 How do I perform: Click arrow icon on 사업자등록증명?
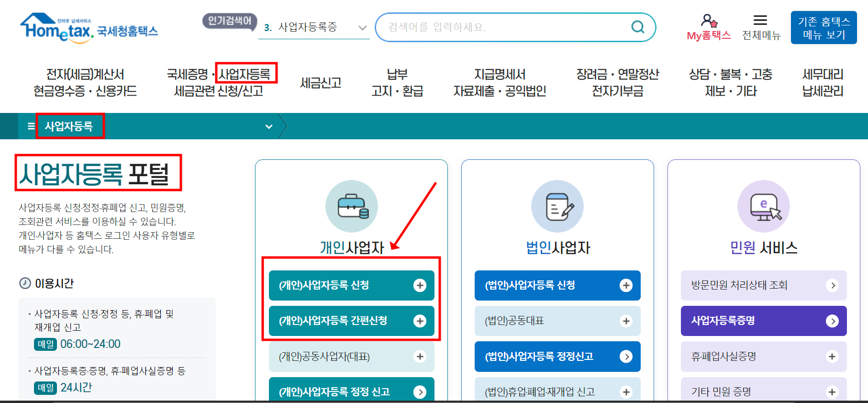pyautogui.click(x=832, y=321)
